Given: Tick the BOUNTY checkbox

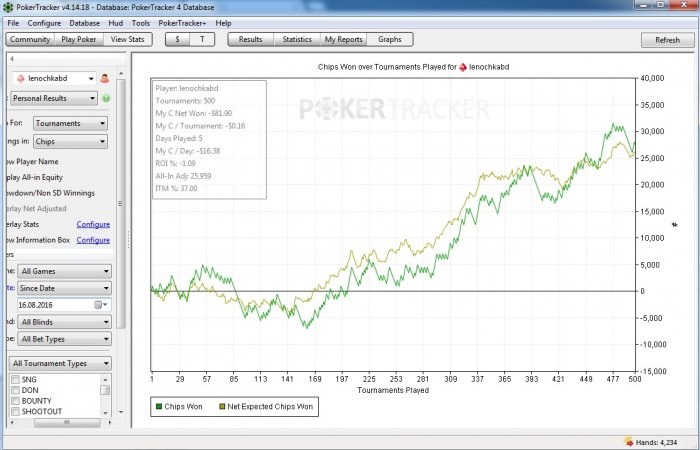Looking at the screenshot, I should click(x=15, y=401).
